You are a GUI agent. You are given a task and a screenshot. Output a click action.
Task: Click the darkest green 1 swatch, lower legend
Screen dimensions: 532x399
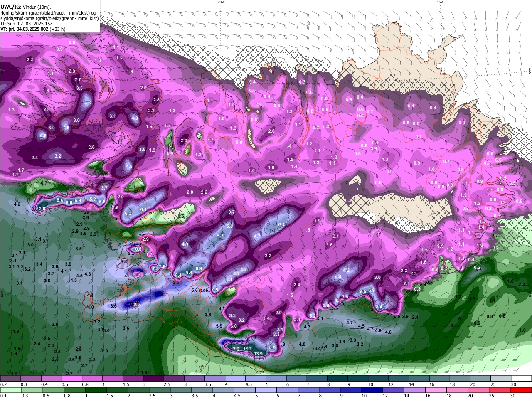(x=96, y=390)
